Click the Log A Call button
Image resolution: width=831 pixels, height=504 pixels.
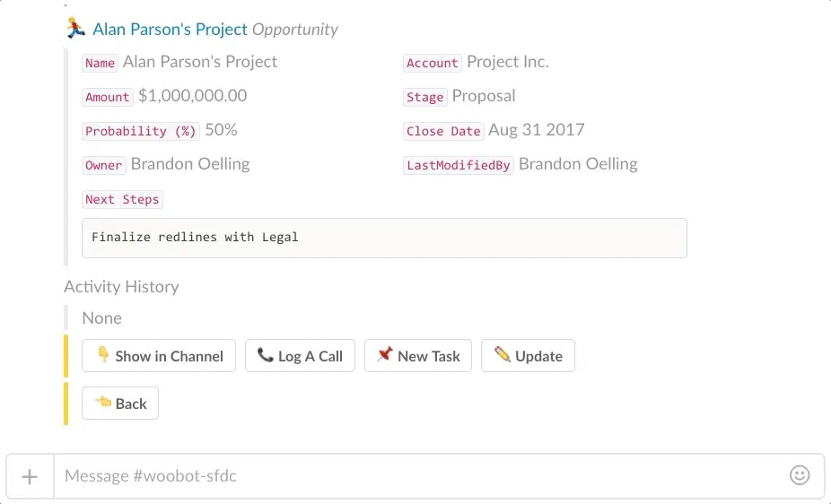tap(300, 356)
